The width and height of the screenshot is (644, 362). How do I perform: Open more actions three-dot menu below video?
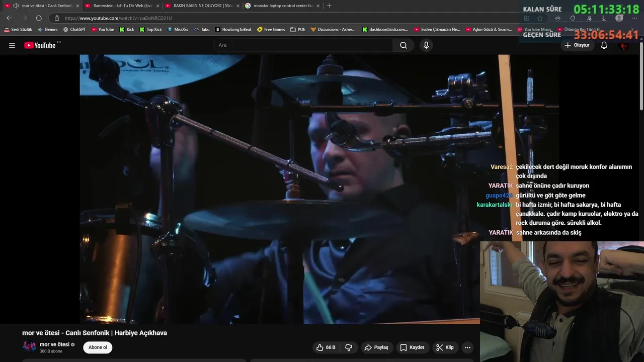click(467, 347)
